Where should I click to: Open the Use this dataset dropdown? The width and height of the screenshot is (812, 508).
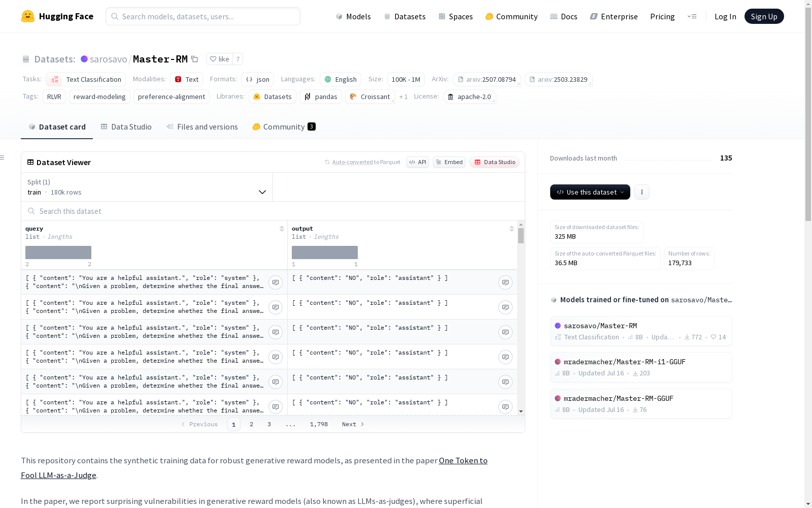[x=590, y=192]
